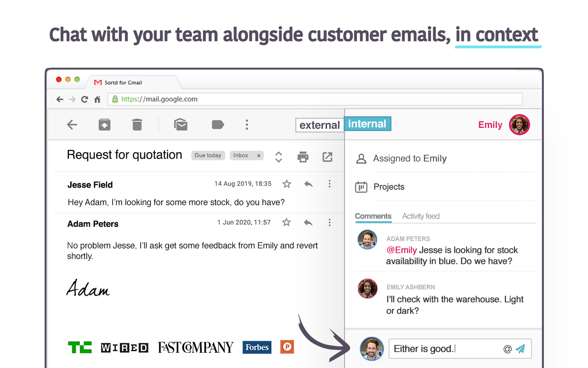Open the Projects calendar row
Image resolution: width=588 pixels, height=368 pixels.
coord(446,187)
